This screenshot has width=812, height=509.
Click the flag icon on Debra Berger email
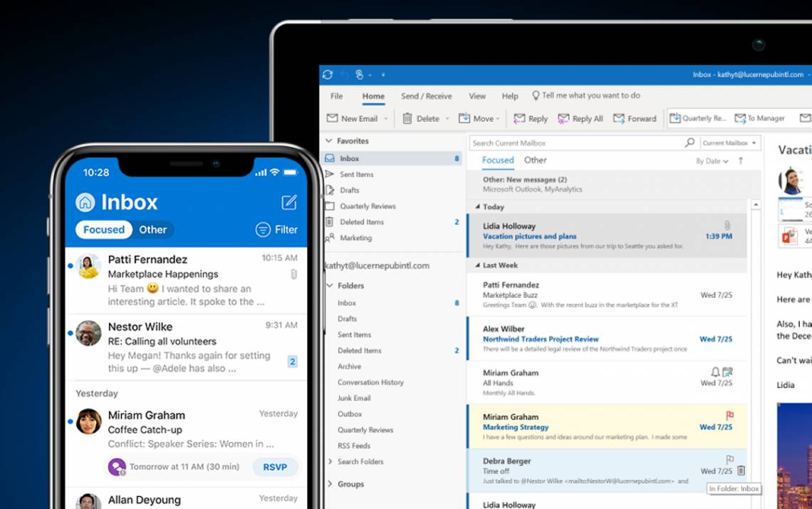(729, 459)
